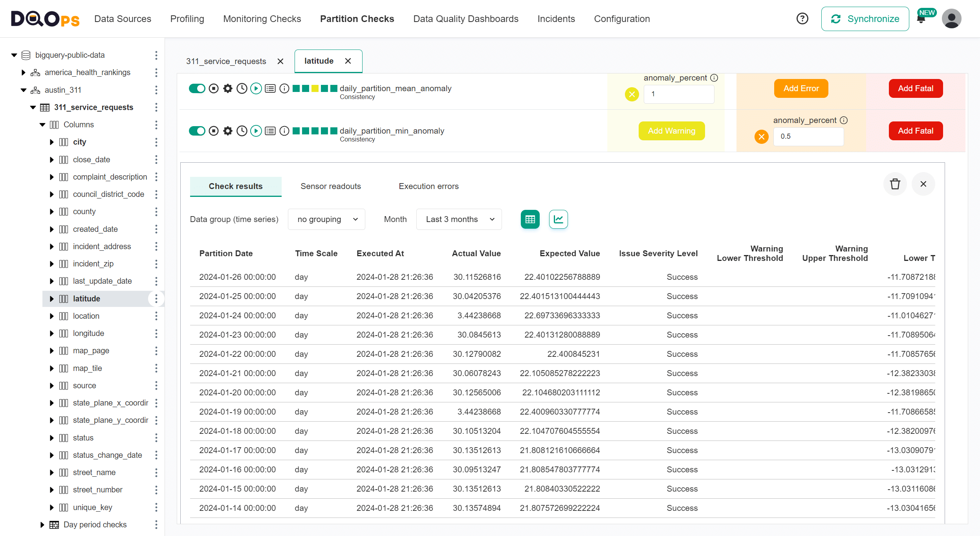The height and width of the screenshot is (536, 980).
Task: Open the Data Quality Dashboards menu
Action: pyautogui.click(x=466, y=18)
